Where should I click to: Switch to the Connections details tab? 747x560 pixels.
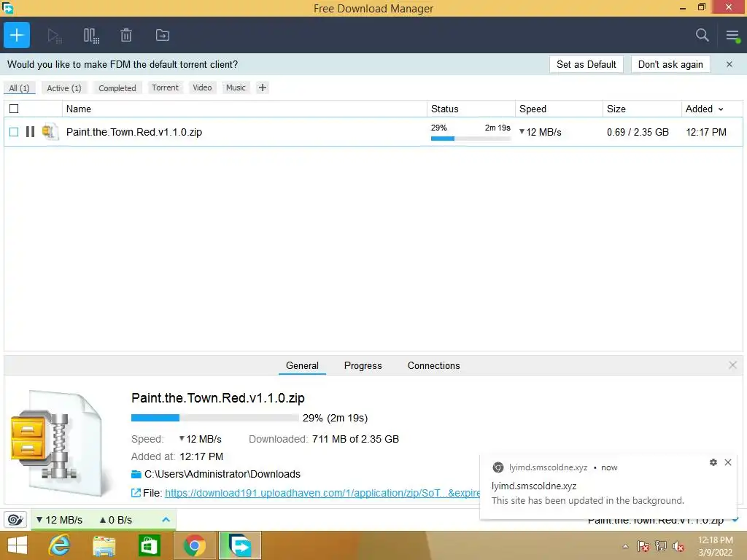(x=433, y=366)
